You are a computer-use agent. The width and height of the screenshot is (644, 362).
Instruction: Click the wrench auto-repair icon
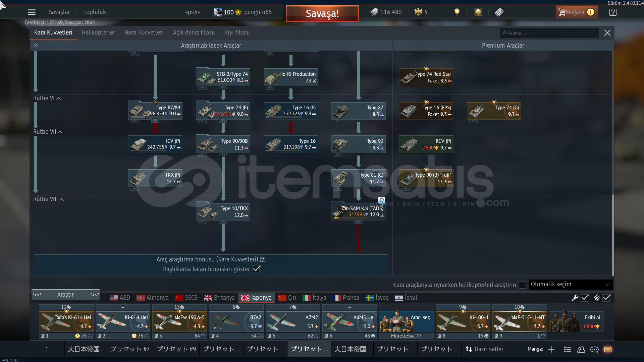pos(575,298)
